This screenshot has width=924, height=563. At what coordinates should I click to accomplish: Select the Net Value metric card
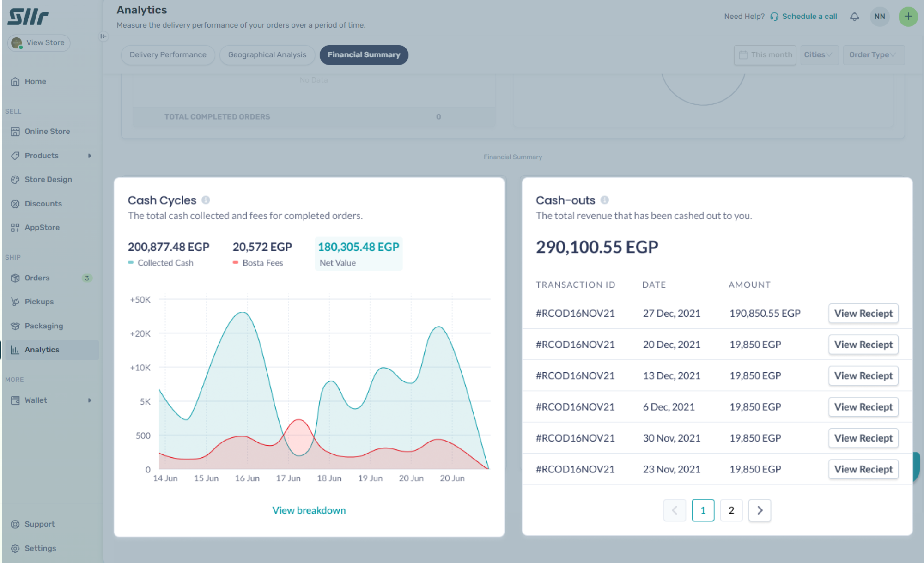[x=359, y=254]
